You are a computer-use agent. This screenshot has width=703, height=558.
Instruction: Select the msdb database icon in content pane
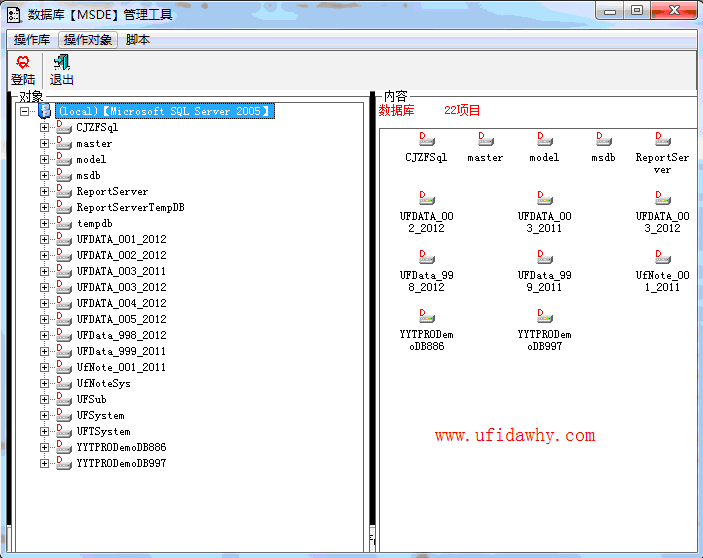603,141
